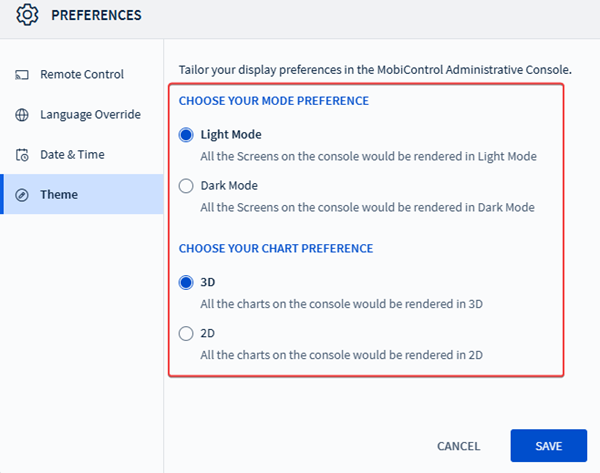Viewport: 600px width, 473px height.
Task: Click the Remote Control cast icon
Action: pos(22,75)
